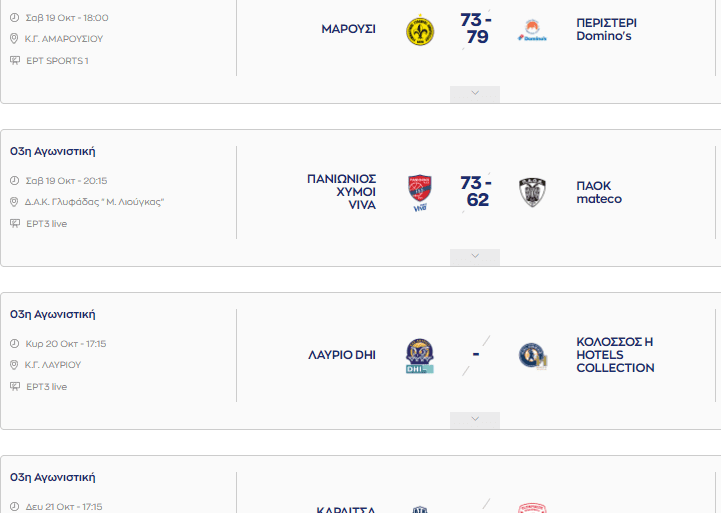Click the Kolossos H Hotels team logo
Image resolution: width=721 pixels, height=513 pixels.
coord(533,356)
